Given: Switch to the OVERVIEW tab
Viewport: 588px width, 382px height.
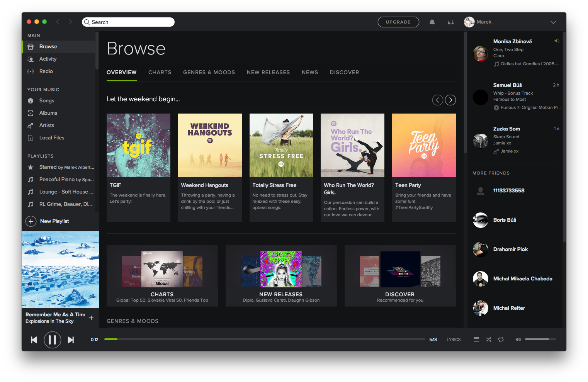Looking at the screenshot, I should pyautogui.click(x=122, y=72).
